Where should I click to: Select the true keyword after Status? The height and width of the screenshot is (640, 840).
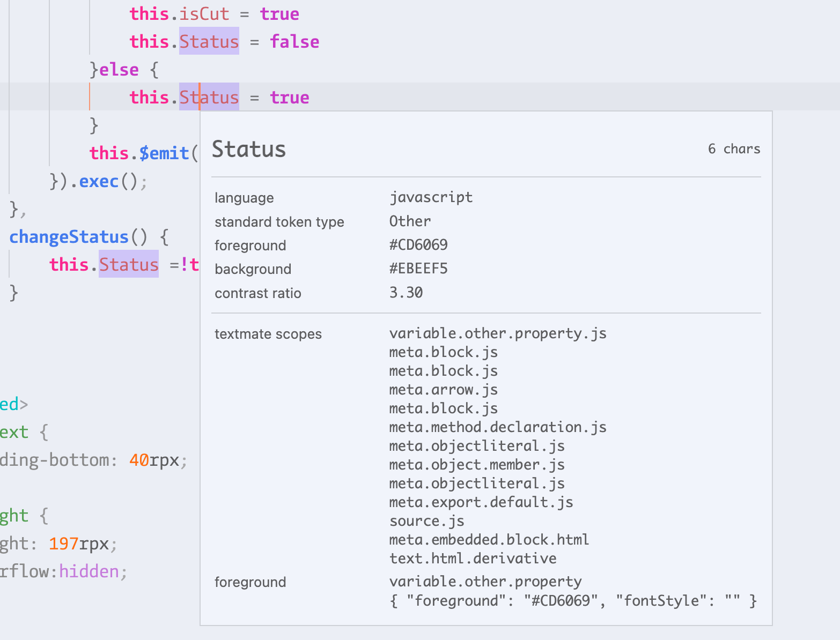coord(289,97)
